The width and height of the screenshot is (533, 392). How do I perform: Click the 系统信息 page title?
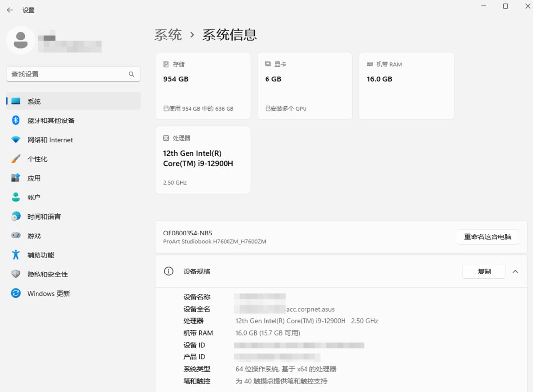230,35
